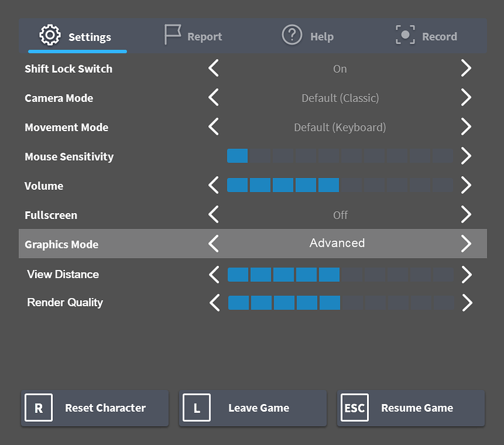Image resolution: width=504 pixels, height=445 pixels.
Task: Click the Resume Game button
Action: tap(411, 408)
